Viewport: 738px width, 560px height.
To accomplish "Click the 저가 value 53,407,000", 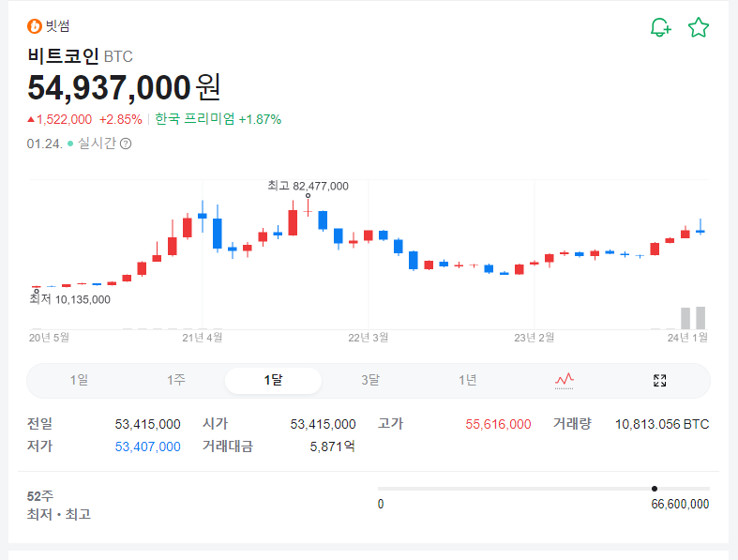I will click(148, 446).
